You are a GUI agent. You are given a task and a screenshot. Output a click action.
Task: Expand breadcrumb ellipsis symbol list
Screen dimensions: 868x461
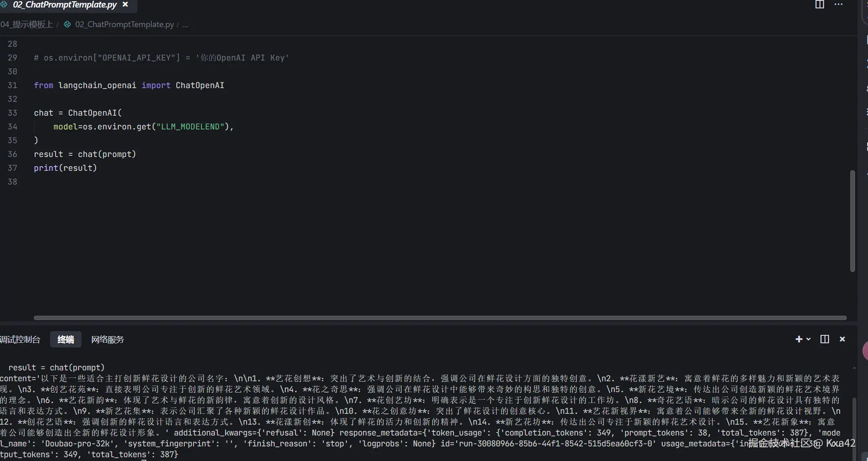(185, 25)
